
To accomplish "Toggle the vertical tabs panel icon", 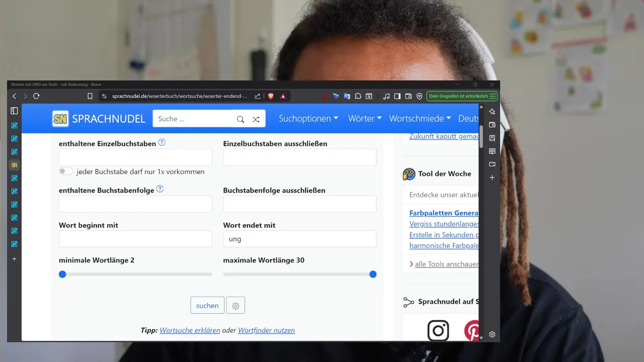I will pos(14,111).
